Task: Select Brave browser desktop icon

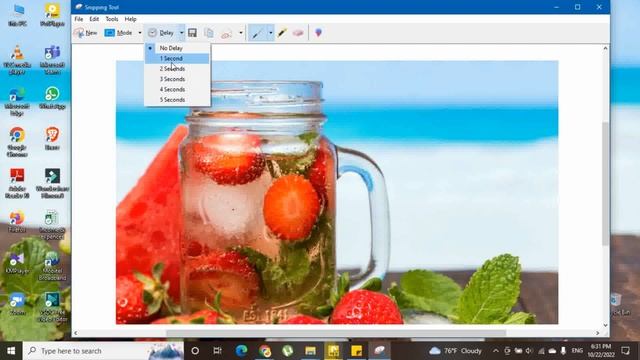Action: [52, 139]
